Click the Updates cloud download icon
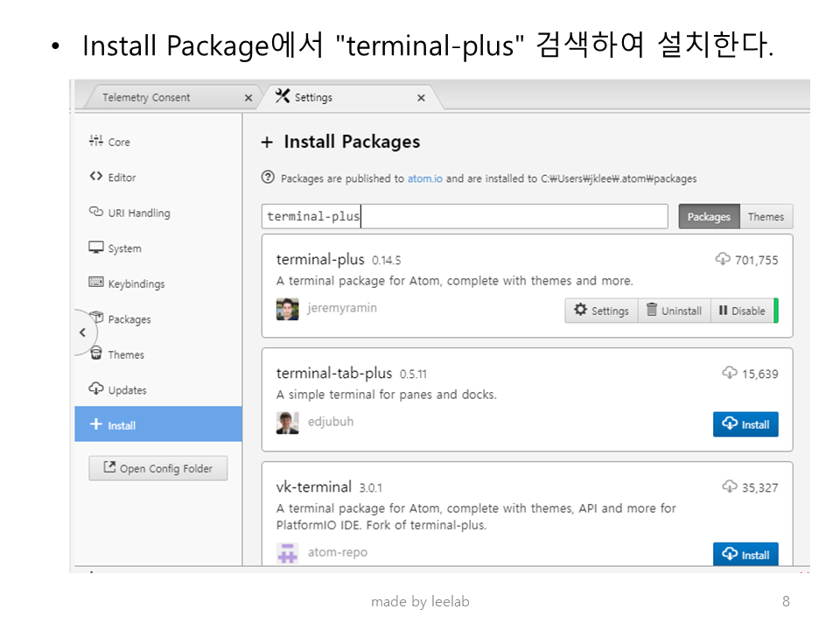This screenshot has width=840, height=630. click(96, 388)
